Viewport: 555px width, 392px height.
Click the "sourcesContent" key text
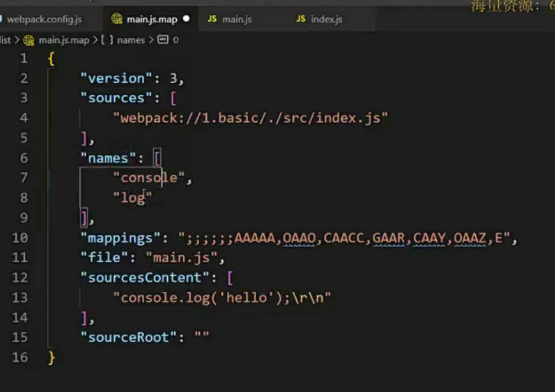click(x=145, y=278)
